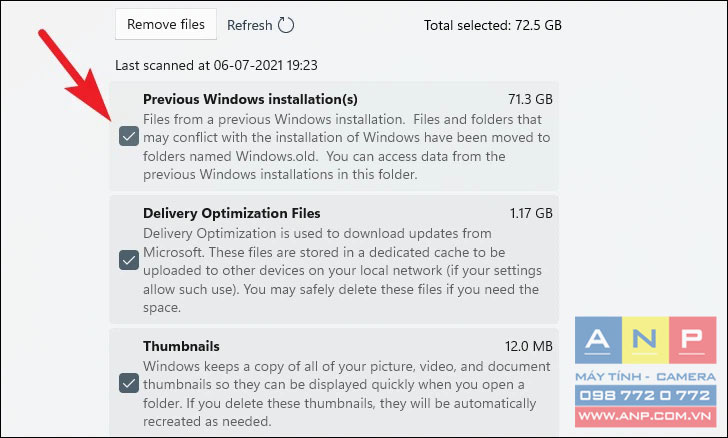Click the WWW.ANP.COM.VN watermark link
Screen dimensions: 728x438
[x=645, y=417]
